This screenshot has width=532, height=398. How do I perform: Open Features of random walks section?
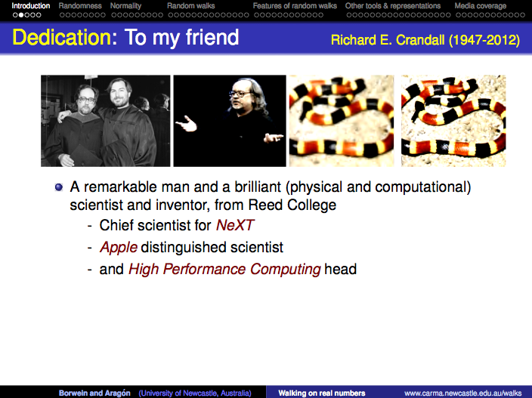coord(295,5)
